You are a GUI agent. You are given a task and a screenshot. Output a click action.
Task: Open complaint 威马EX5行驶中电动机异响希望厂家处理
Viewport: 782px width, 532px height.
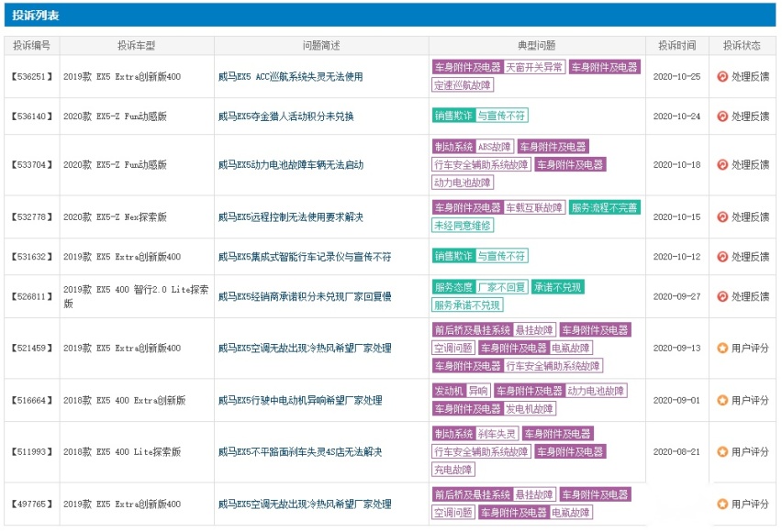pos(300,400)
